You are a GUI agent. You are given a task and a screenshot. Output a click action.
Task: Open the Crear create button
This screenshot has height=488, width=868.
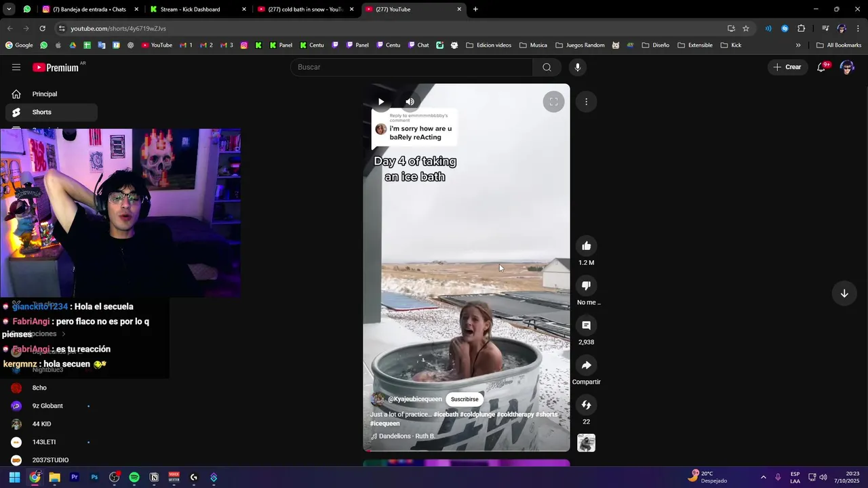point(787,67)
